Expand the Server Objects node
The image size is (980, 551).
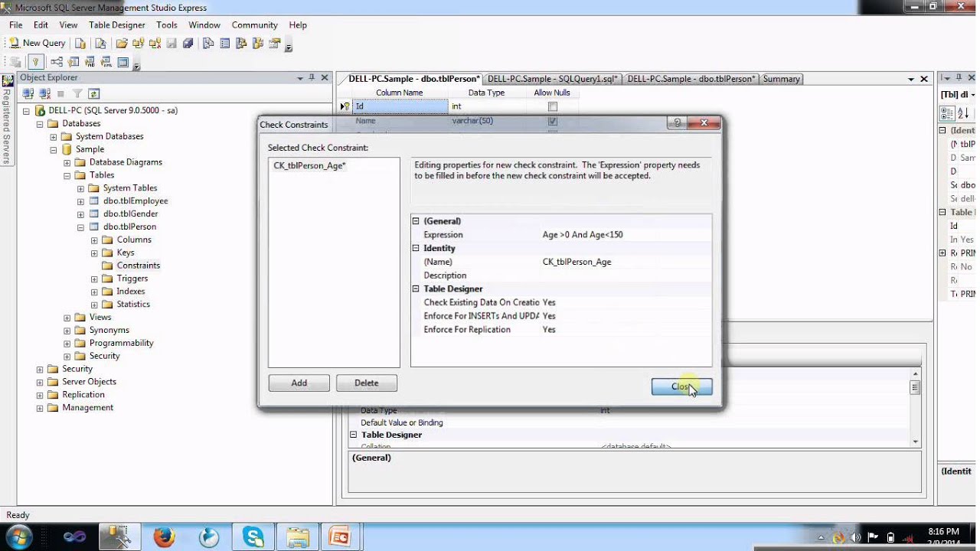point(40,382)
